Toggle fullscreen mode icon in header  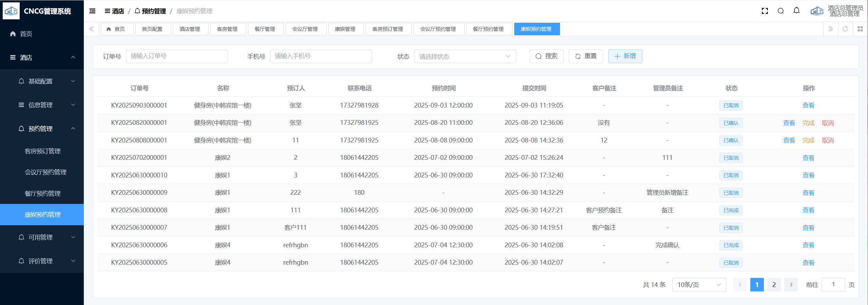pos(765,11)
